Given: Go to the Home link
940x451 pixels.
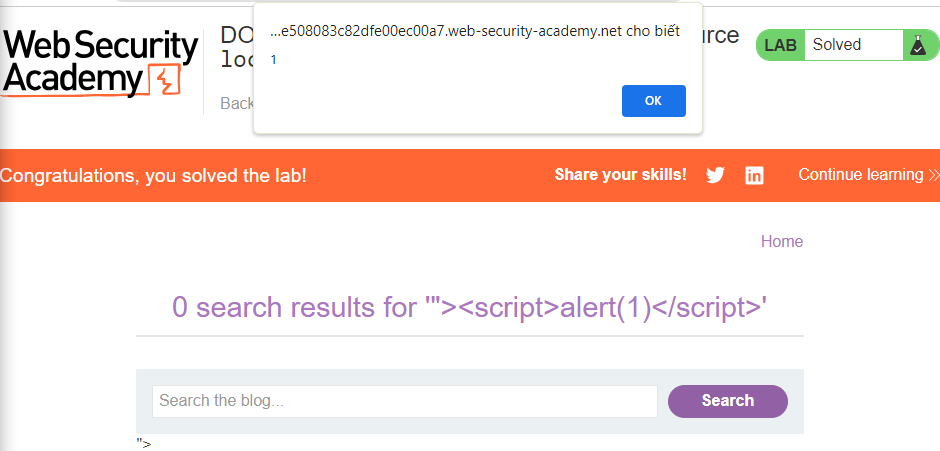Looking at the screenshot, I should tap(781, 241).
